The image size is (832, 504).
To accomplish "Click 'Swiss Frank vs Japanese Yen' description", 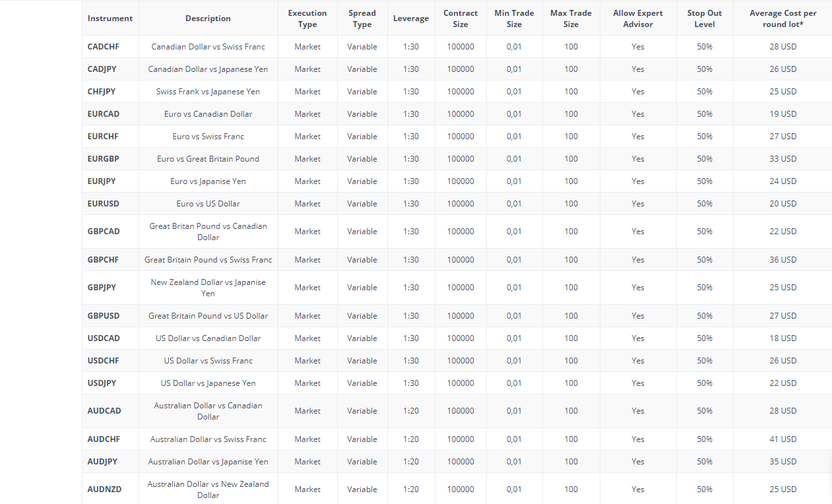I will coord(208,92).
